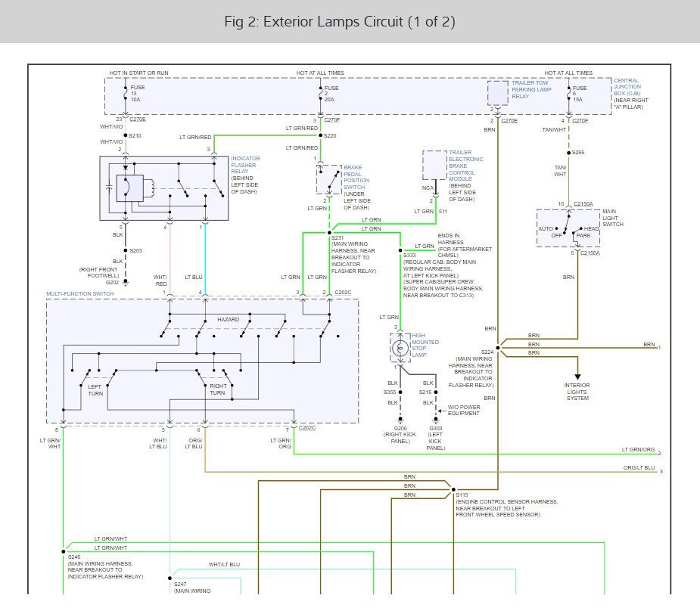Click the Indicator Flasher Relay symbol

tap(163, 188)
